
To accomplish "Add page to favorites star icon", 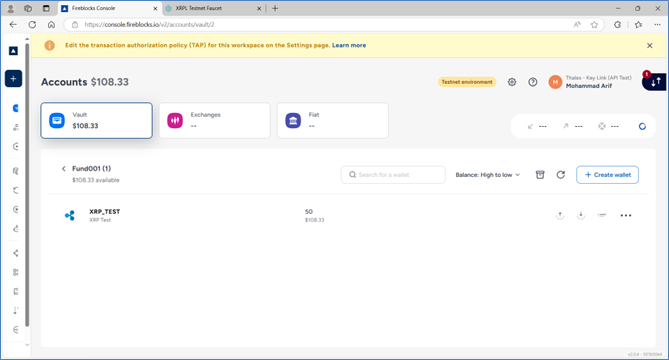I will pyautogui.click(x=594, y=25).
